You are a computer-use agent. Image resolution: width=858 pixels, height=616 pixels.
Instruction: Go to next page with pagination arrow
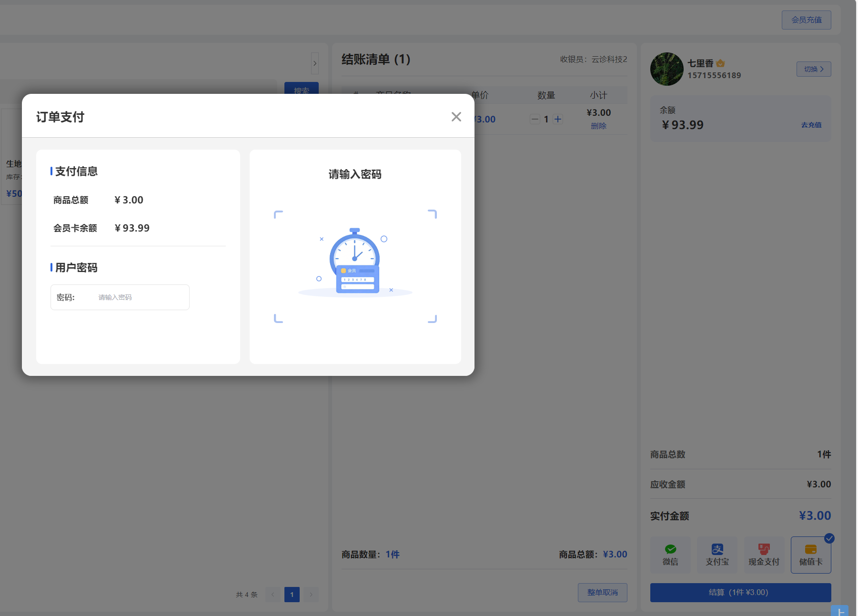point(311,594)
